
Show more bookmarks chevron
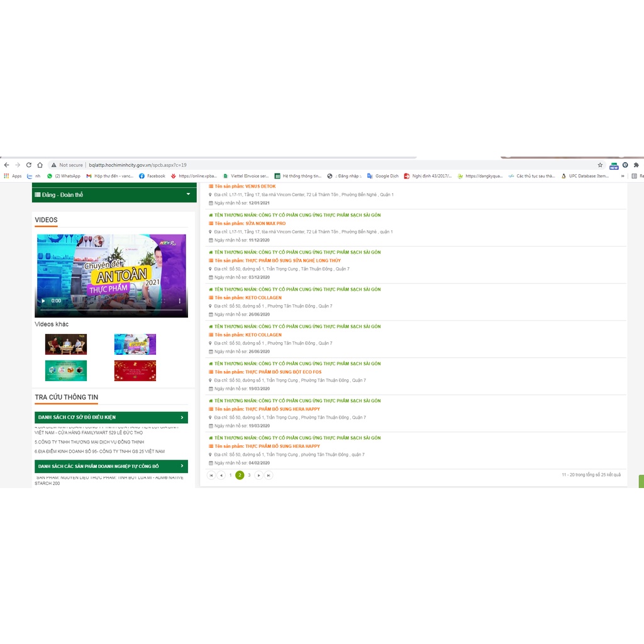pos(623,176)
